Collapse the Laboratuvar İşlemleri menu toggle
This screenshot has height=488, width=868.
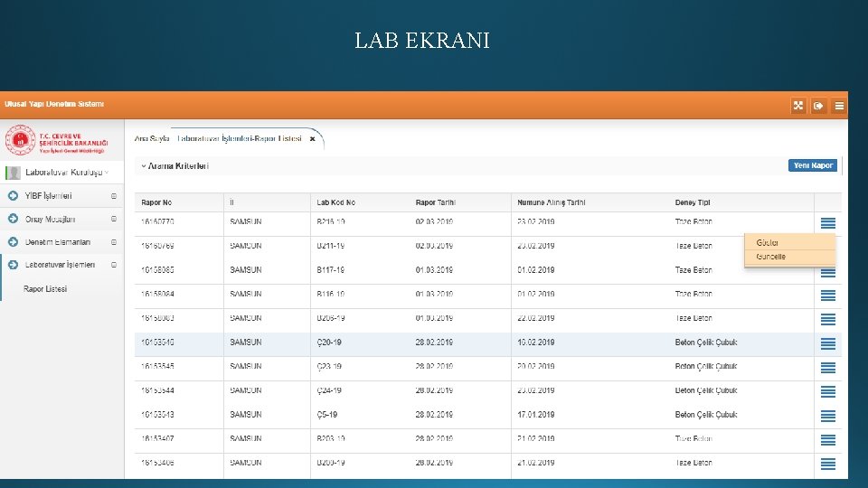pyautogui.click(x=114, y=265)
